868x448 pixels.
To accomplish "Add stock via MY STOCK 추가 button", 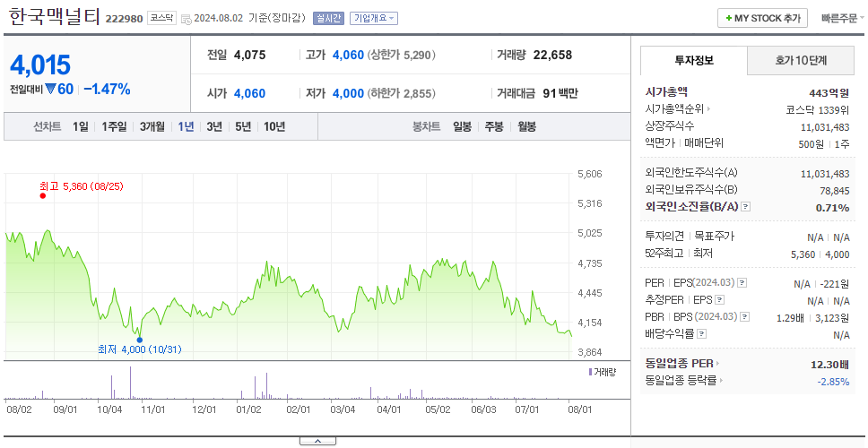I will 763,18.
